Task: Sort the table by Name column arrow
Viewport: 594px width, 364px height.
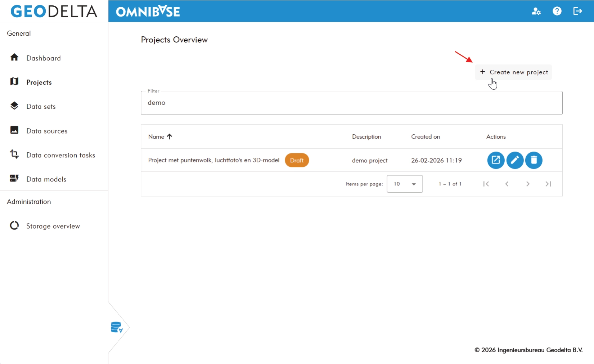Action: (x=170, y=136)
